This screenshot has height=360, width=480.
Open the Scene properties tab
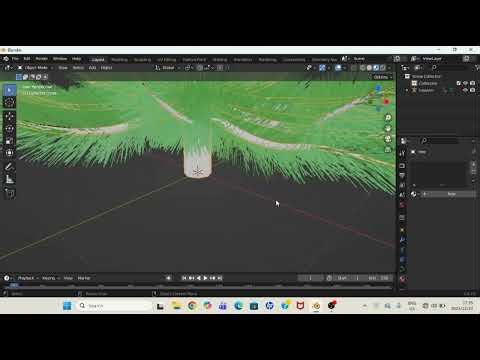[402, 195]
